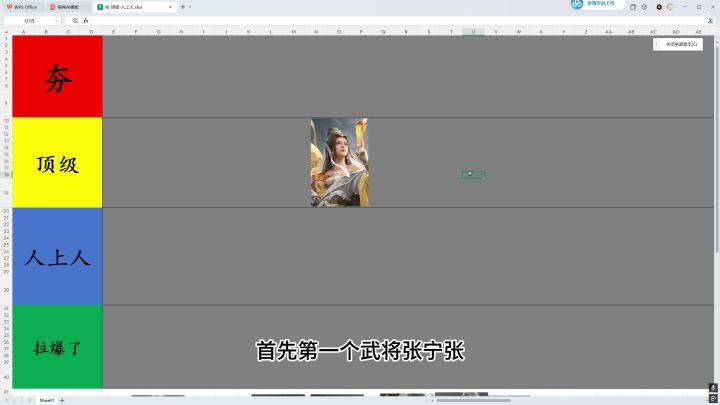
Task: Click the Name Box showing U18
Action: [29, 21]
